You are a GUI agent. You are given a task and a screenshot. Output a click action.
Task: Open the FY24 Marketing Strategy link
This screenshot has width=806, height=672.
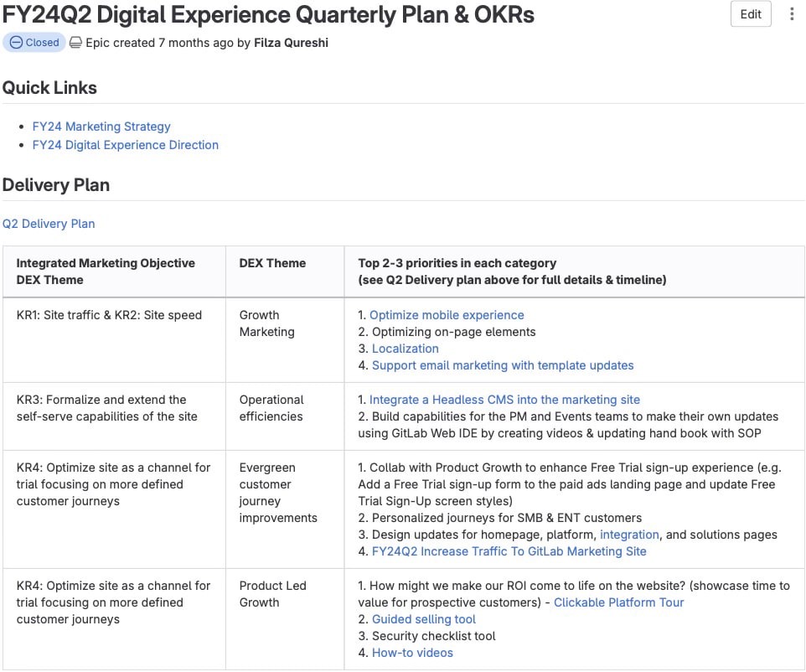(101, 127)
